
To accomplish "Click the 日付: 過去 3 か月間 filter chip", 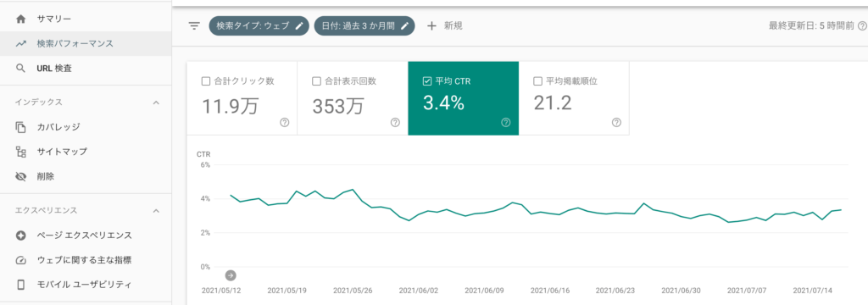I will pos(364,26).
